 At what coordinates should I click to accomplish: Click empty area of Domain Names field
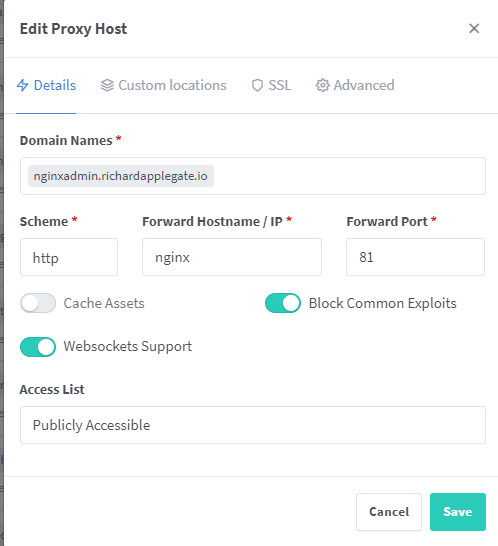coord(348,176)
